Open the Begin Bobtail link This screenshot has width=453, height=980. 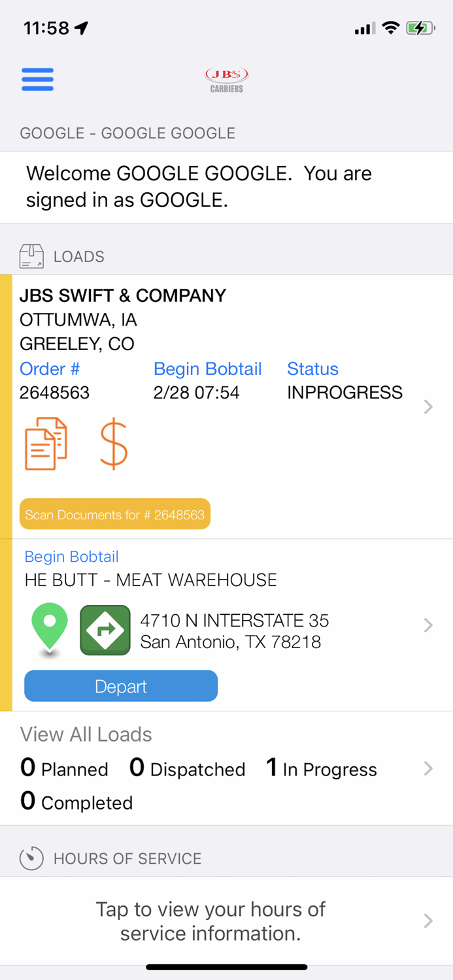point(71,556)
